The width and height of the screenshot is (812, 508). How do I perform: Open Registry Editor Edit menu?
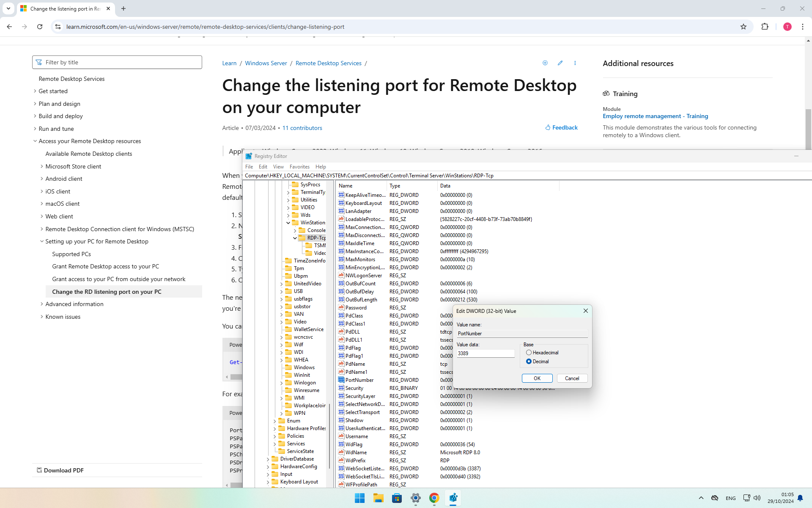[x=263, y=167]
